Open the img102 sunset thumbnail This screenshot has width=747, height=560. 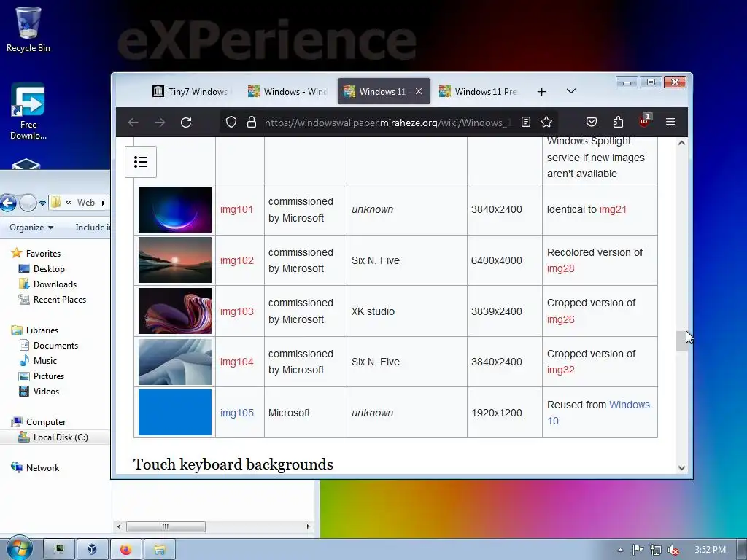175,260
